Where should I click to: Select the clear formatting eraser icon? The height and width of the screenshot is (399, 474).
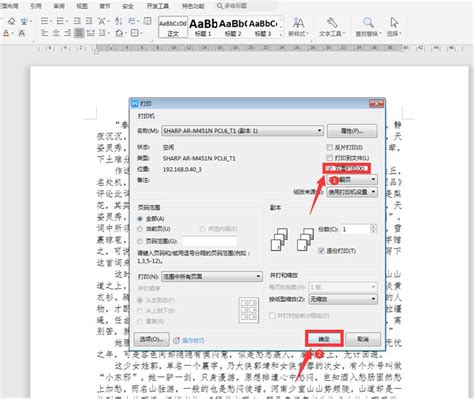click(11, 21)
